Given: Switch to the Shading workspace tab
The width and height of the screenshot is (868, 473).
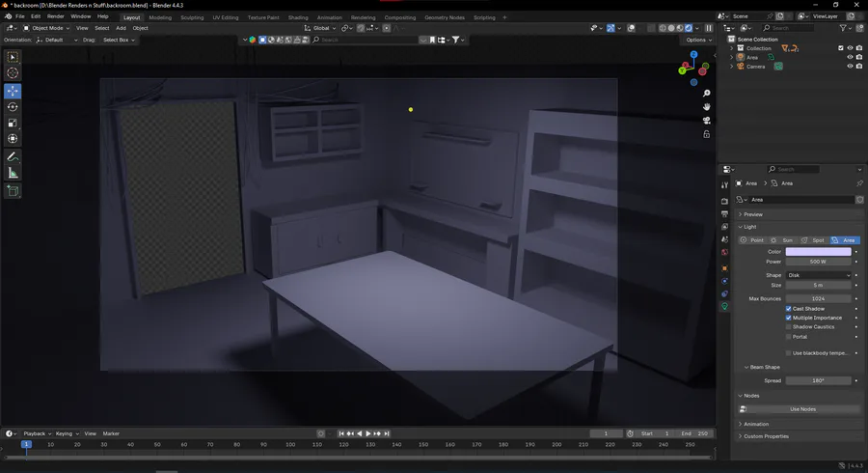Looking at the screenshot, I should [298, 17].
